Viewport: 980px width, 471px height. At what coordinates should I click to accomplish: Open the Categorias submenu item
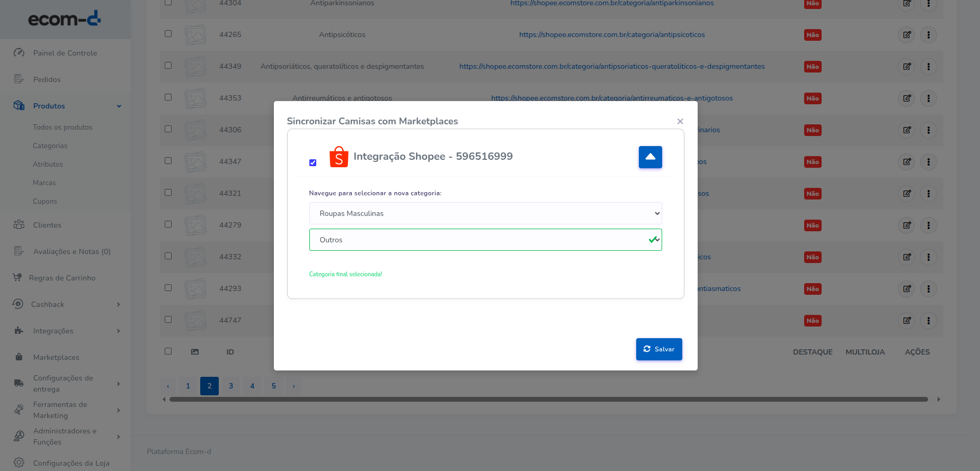tap(50, 146)
